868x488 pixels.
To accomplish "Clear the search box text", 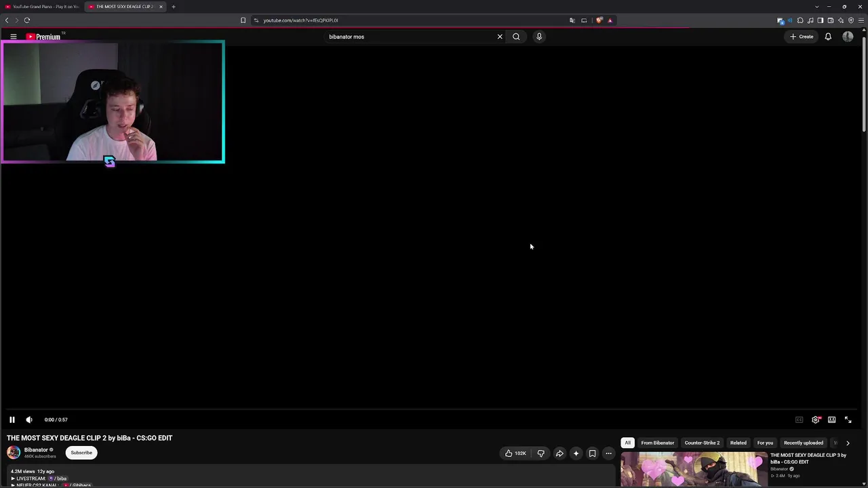I will [x=500, y=37].
